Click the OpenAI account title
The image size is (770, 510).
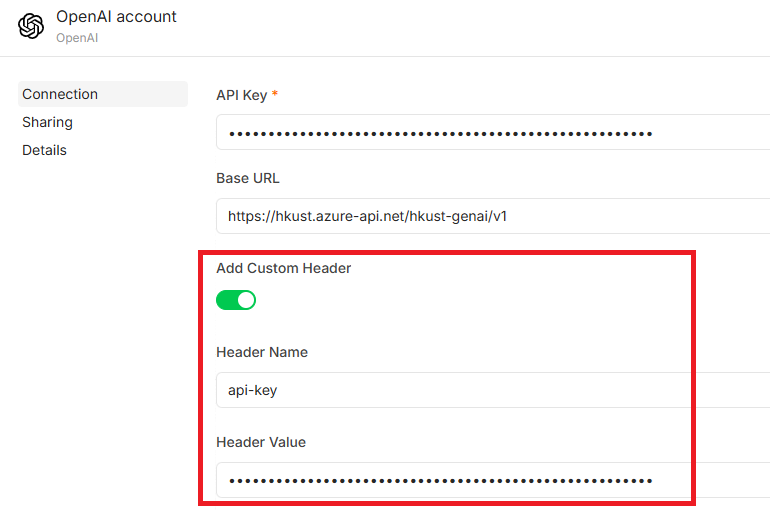click(116, 17)
